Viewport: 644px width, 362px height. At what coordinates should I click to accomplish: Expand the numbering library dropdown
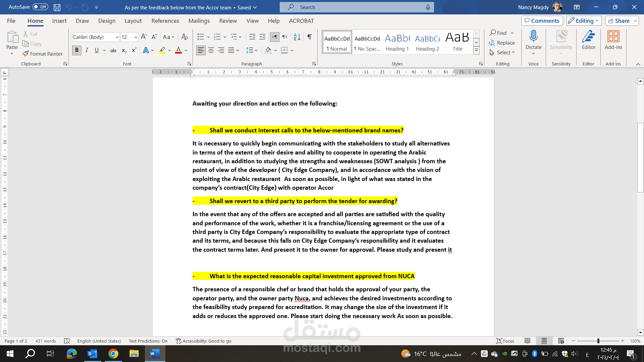click(x=225, y=37)
